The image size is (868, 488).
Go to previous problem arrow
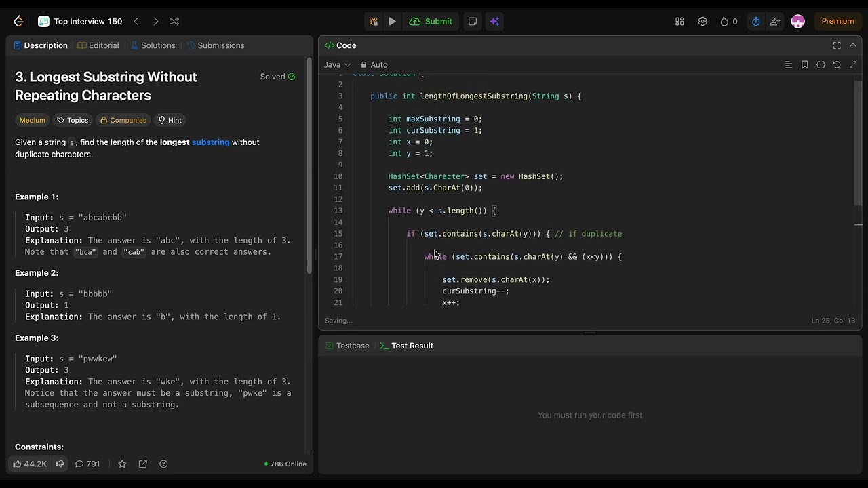pyautogui.click(x=136, y=21)
